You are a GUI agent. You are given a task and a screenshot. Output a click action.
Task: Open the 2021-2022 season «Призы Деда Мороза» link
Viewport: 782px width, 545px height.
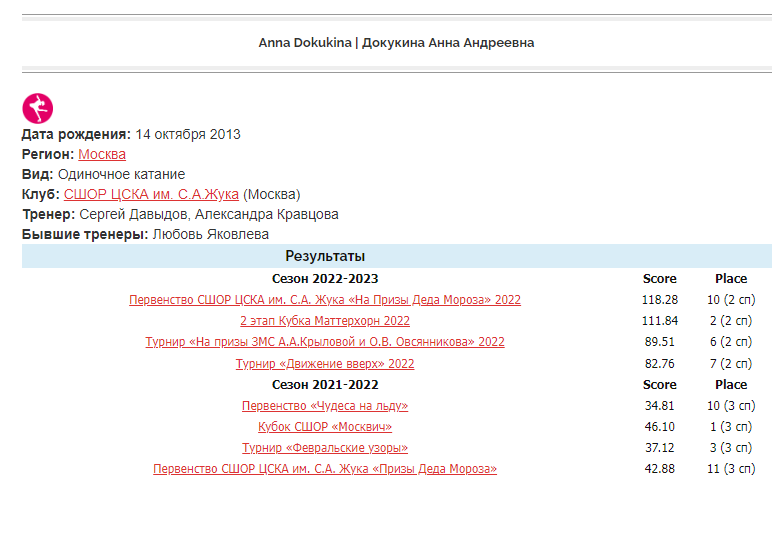(x=325, y=469)
